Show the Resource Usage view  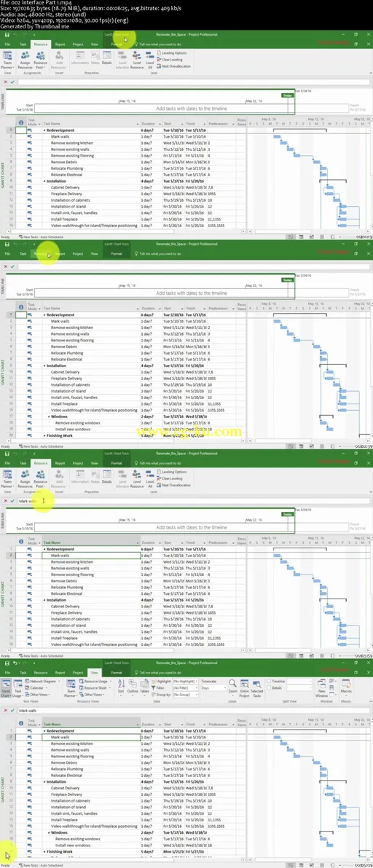[x=95, y=681]
